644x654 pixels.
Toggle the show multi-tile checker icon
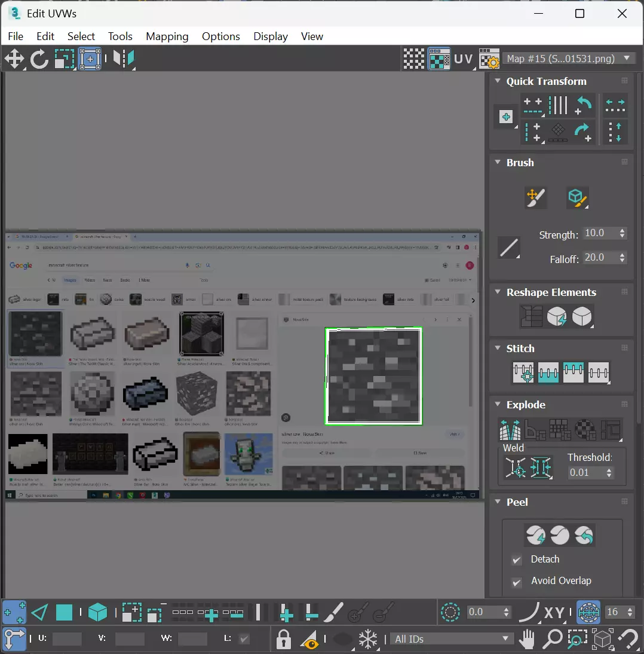[414, 59]
